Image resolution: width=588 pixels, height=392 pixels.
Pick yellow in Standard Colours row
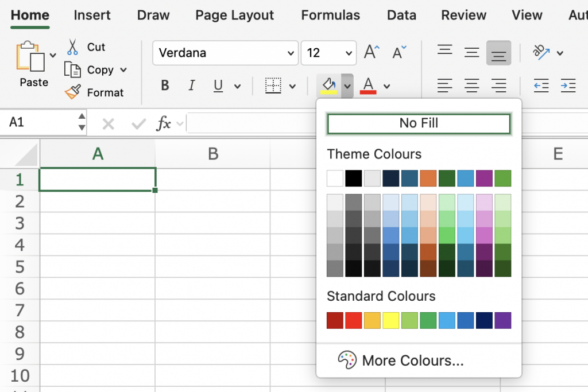390,320
